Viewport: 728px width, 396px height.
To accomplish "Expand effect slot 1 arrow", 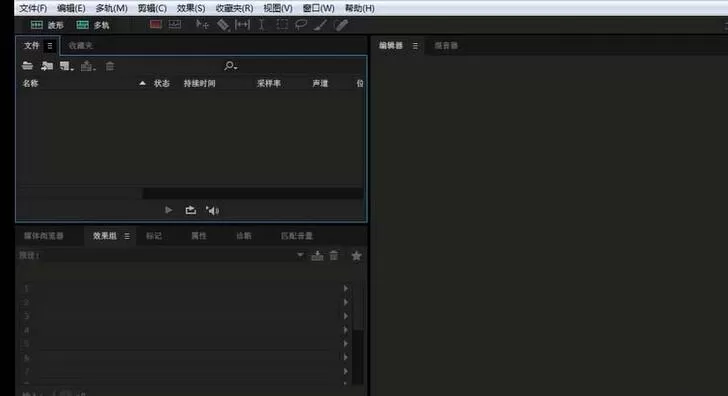I will [x=346, y=288].
